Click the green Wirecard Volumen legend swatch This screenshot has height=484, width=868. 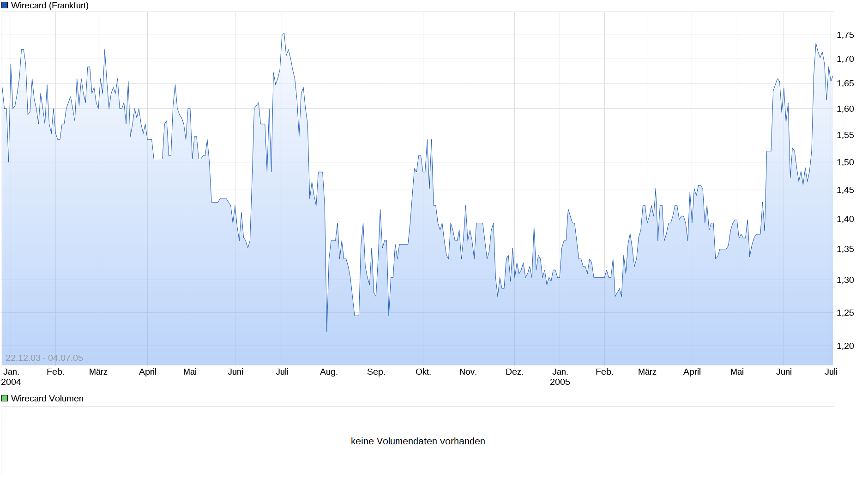pos(5,398)
